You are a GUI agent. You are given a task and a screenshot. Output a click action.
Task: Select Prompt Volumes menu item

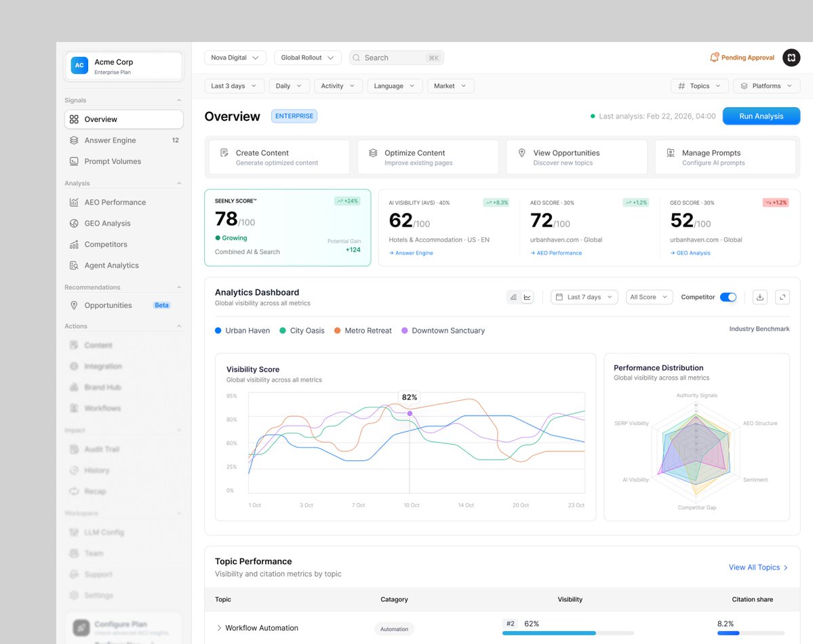point(124,161)
